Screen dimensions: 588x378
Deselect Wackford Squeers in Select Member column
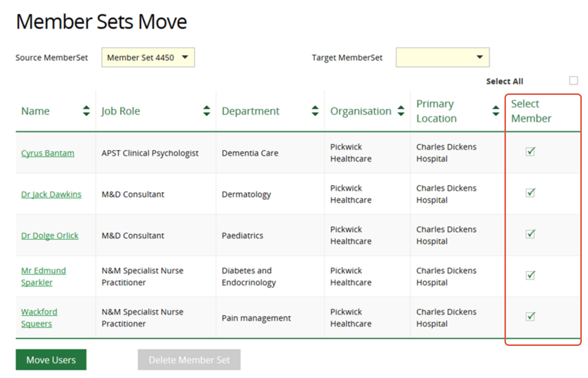pyautogui.click(x=530, y=316)
